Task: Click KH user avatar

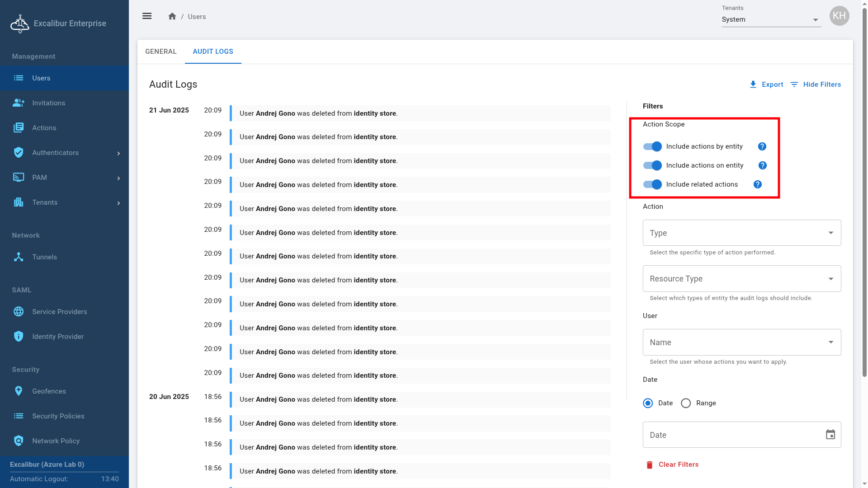Action: pos(839,16)
